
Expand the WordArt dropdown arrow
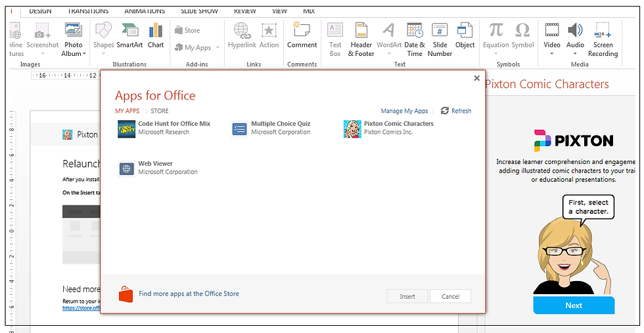(x=389, y=54)
